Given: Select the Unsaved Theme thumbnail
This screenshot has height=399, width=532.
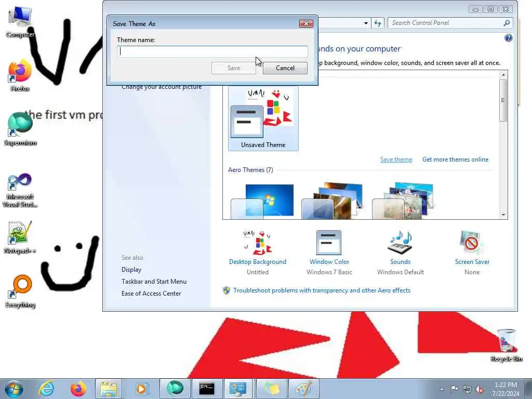Looking at the screenshot, I should tap(263, 118).
